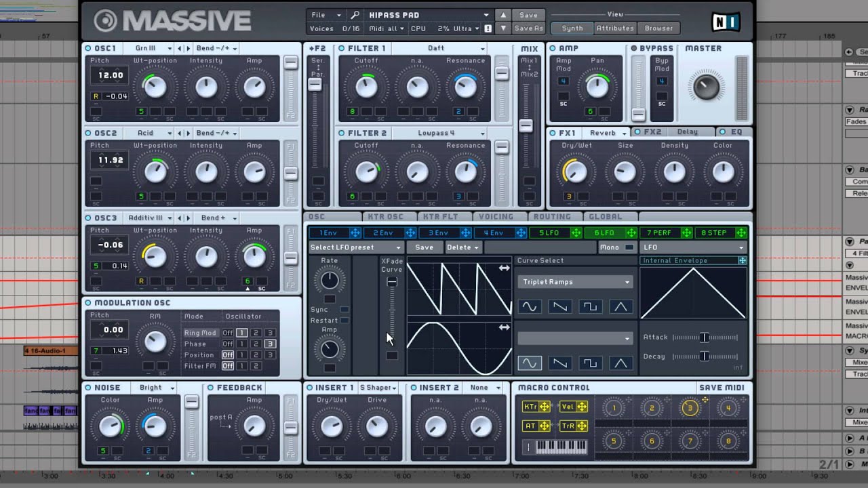Image resolution: width=868 pixels, height=488 pixels.
Task: Expand Select LFO preset dropdown
Action: point(356,247)
